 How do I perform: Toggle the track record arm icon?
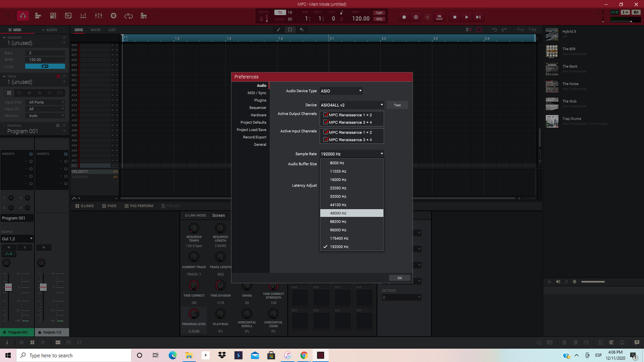[58, 76]
